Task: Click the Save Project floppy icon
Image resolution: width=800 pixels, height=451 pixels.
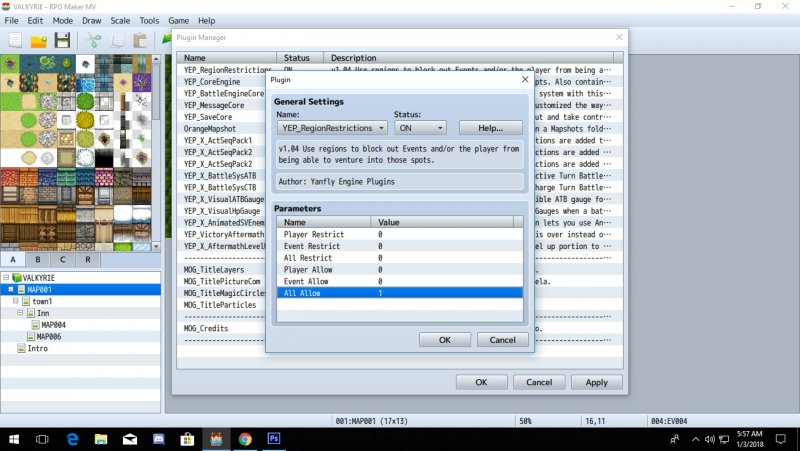Action: [62, 40]
